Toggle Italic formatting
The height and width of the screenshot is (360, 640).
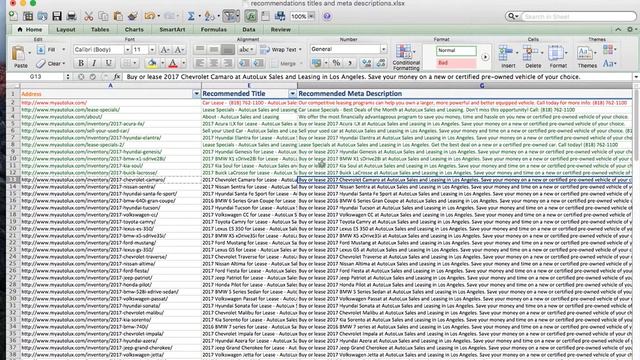(94, 63)
